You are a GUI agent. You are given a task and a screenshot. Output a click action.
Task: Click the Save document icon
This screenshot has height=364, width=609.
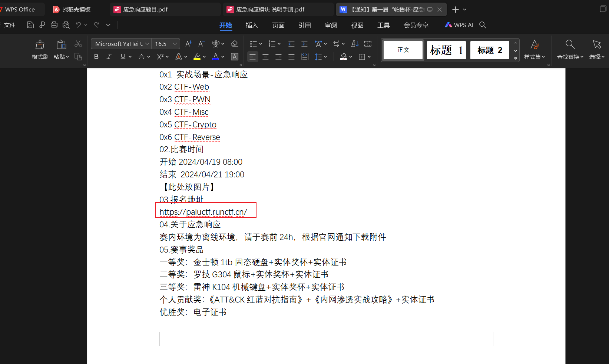pos(30,25)
